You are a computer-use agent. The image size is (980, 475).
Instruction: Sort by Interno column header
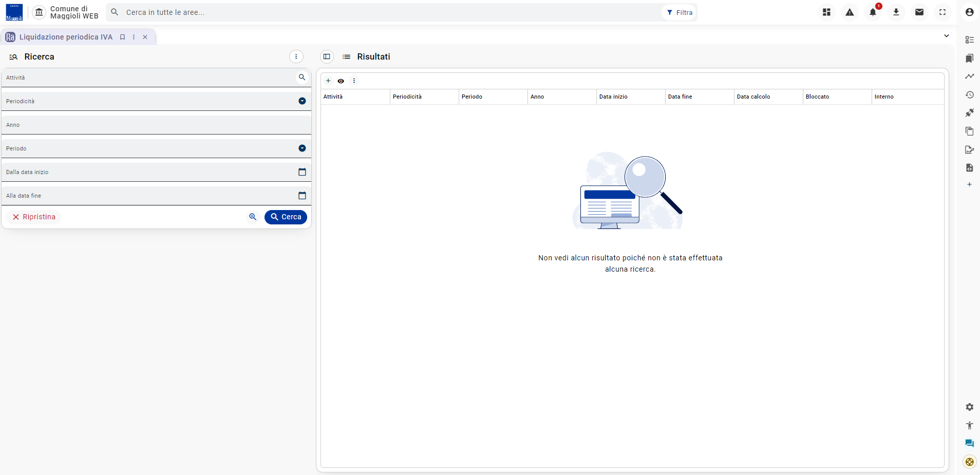click(908, 97)
